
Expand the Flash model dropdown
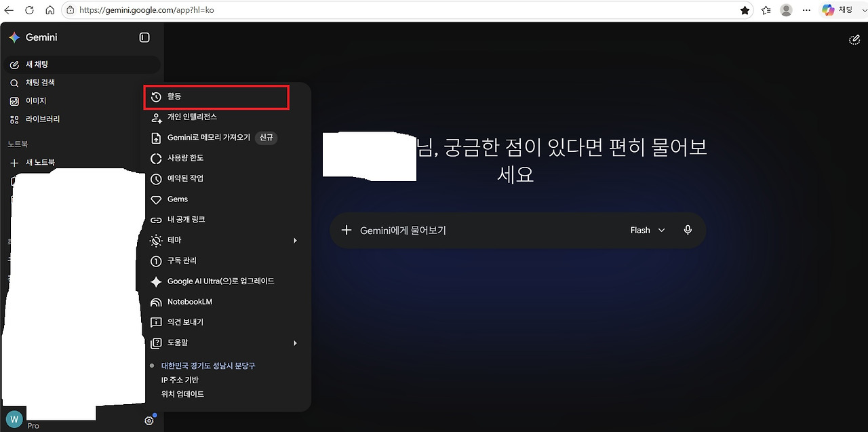(648, 230)
